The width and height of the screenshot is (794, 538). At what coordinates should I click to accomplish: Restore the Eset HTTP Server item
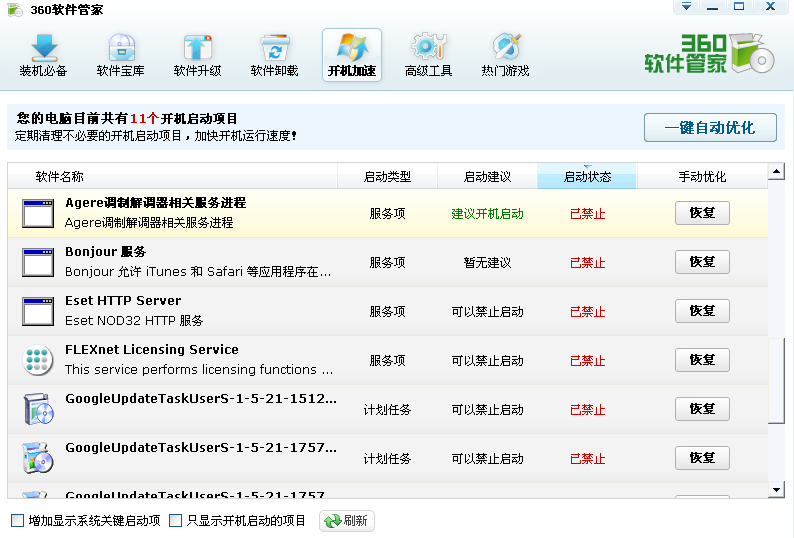702,311
